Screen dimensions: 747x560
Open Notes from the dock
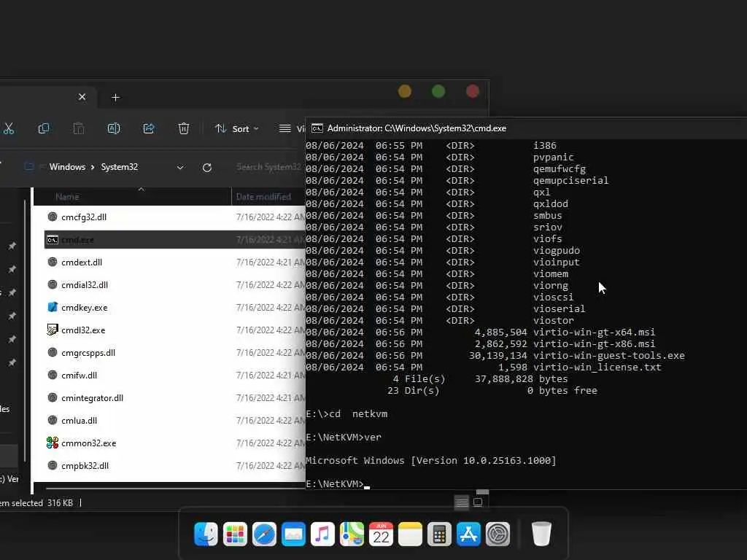click(x=410, y=534)
